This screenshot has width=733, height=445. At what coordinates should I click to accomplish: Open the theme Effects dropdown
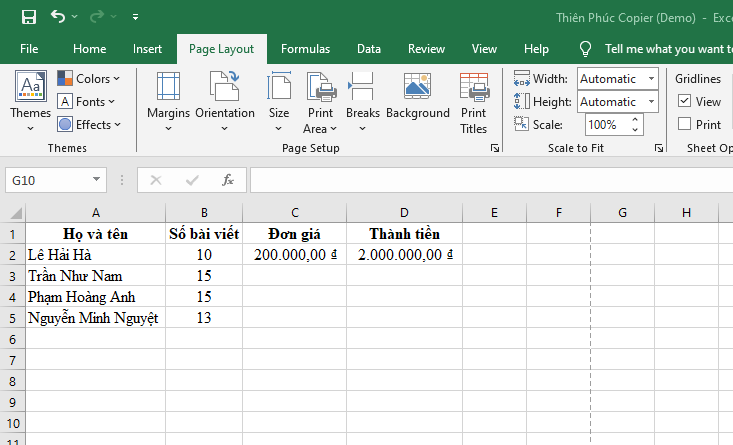click(89, 124)
